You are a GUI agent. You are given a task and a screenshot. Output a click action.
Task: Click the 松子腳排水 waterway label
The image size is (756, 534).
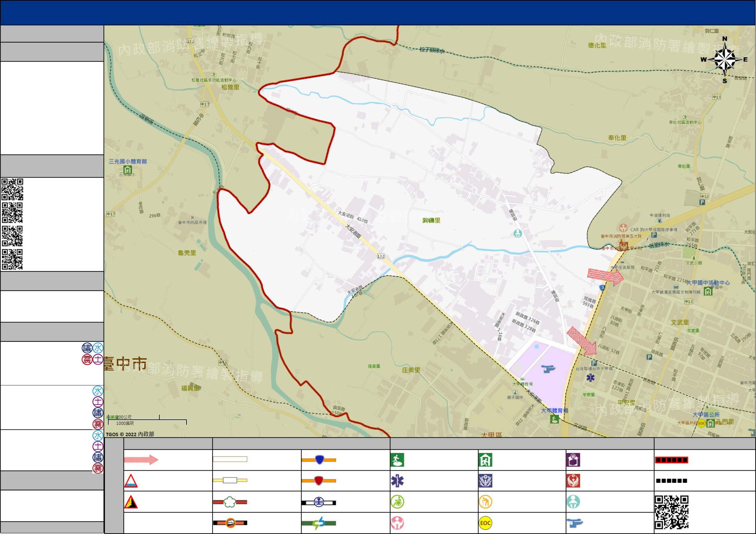tap(432, 51)
